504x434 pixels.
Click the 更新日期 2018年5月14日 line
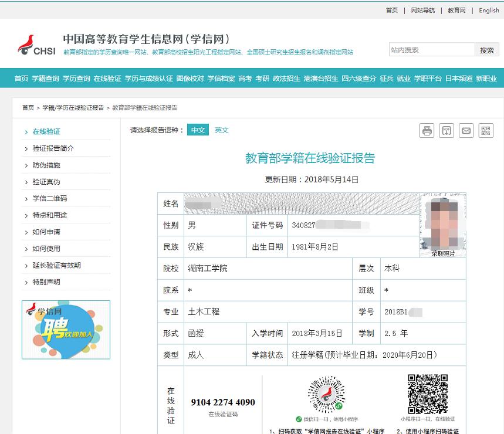coord(312,179)
